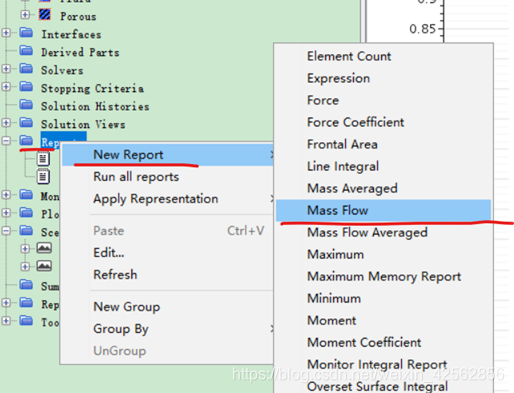514x393 pixels.
Task: Click the Solution Histories folder icon
Action: 26,105
